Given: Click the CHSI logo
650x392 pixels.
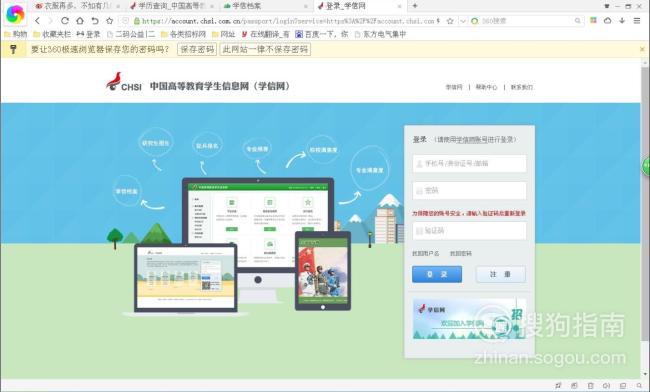Looking at the screenshot, I should 124,82.
